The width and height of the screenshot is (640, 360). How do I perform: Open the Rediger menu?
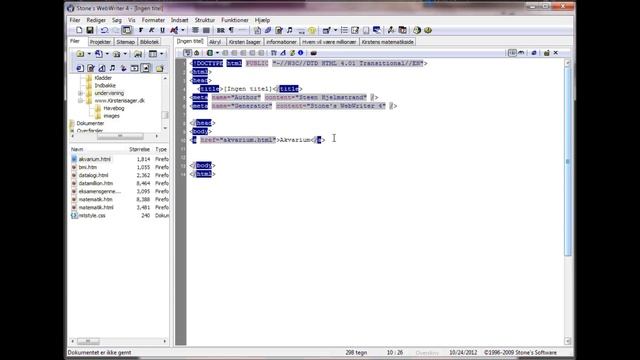(x=96, y=20)
